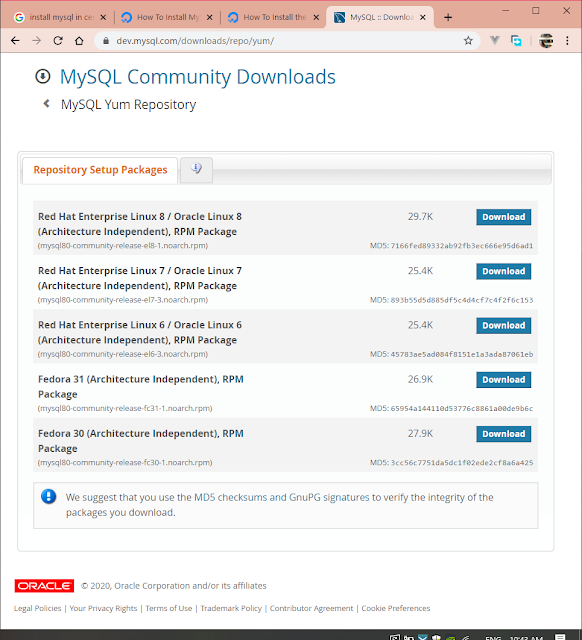Open the Contributor Agreement link
The image size is (582, 640).
311,608
